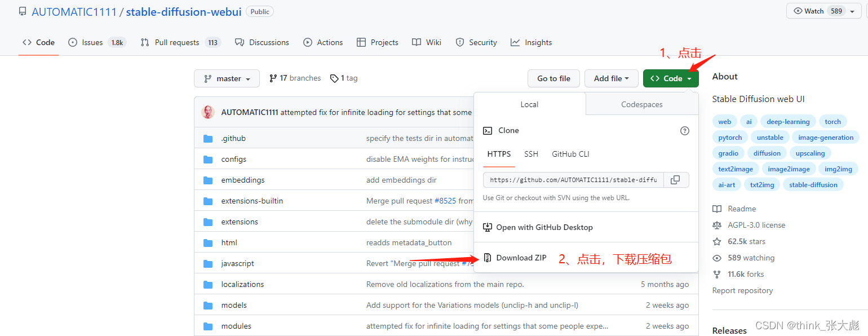Click the html folder icon
This screenshot has width=868, height=336.
point(208,242)
